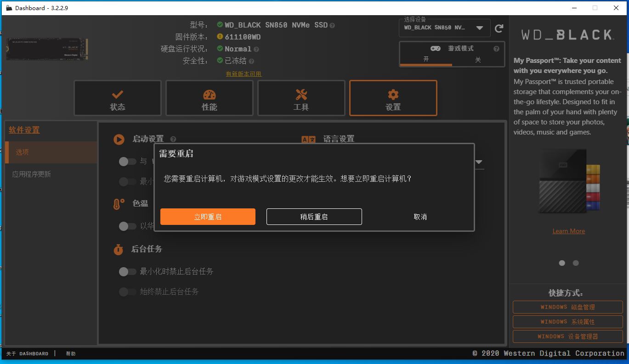Switch to the 状态 tab

click(117, 97)
